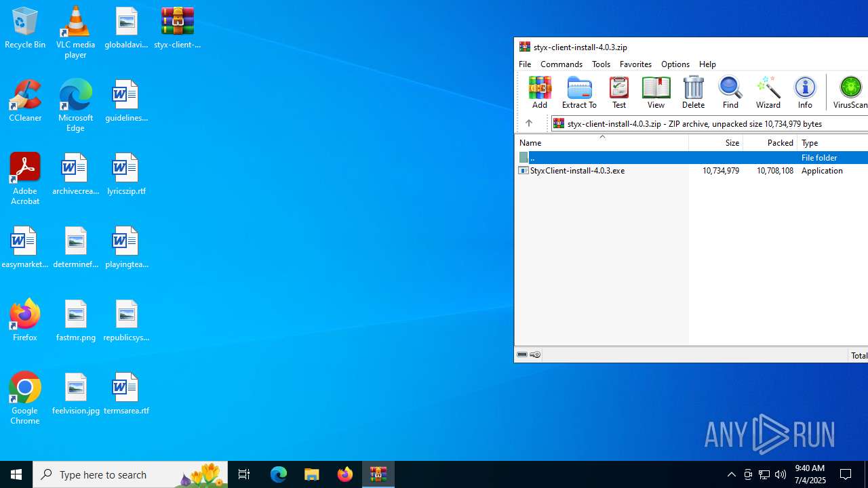Open the network status tray icon
Screen dimensions: 868x488
click(x=764, y=474)
